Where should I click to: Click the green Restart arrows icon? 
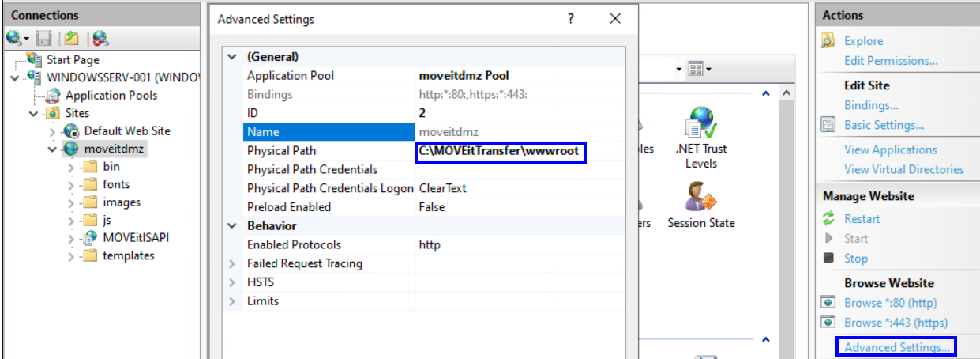[828, 219]
